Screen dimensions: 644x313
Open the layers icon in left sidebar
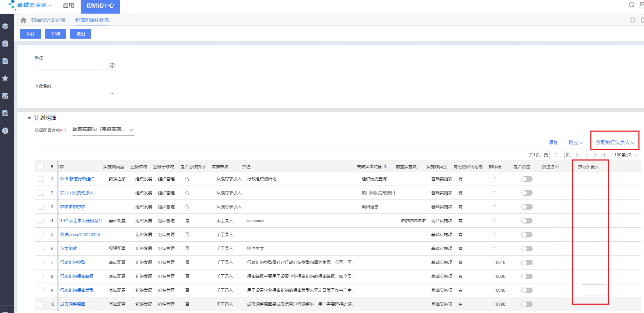click(x=5, y=26)
